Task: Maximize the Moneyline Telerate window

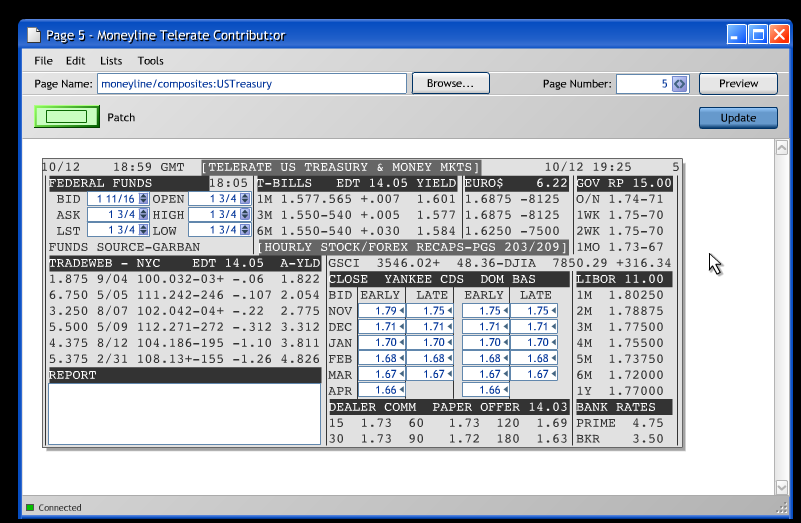Action: pos(758,35)
